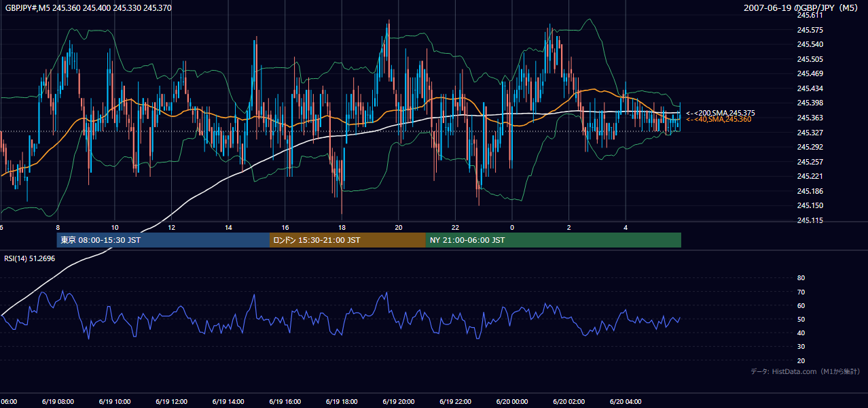The image size is (868, 408).
Task: Click the RSI 60 level label
Action: (x=801, y=305)
